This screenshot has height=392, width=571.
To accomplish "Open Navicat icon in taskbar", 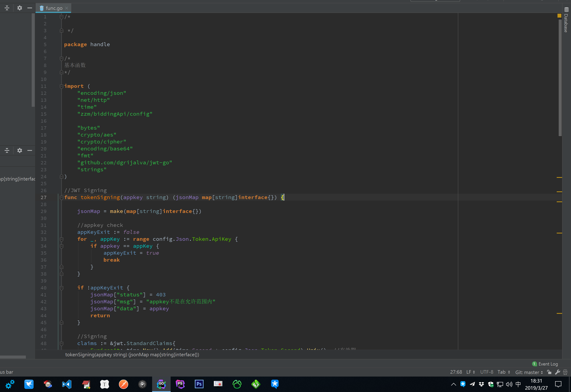I will point(237,384).
